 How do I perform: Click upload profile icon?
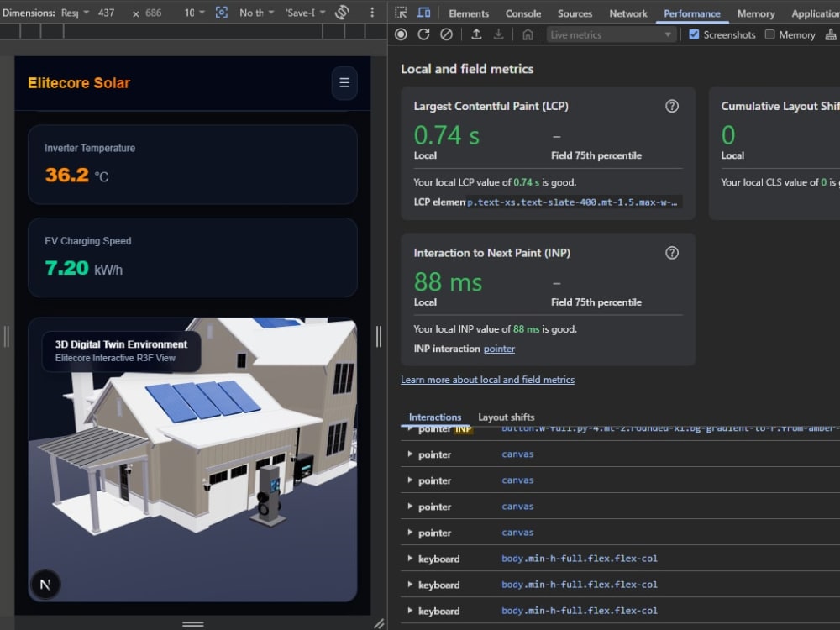click(475, 34)
